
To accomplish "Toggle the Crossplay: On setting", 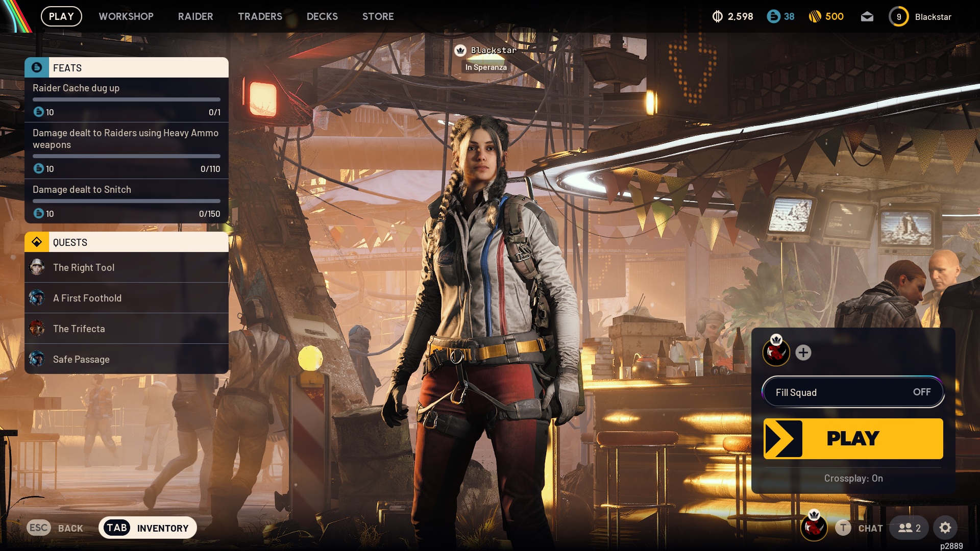I will tap(853, 478).
